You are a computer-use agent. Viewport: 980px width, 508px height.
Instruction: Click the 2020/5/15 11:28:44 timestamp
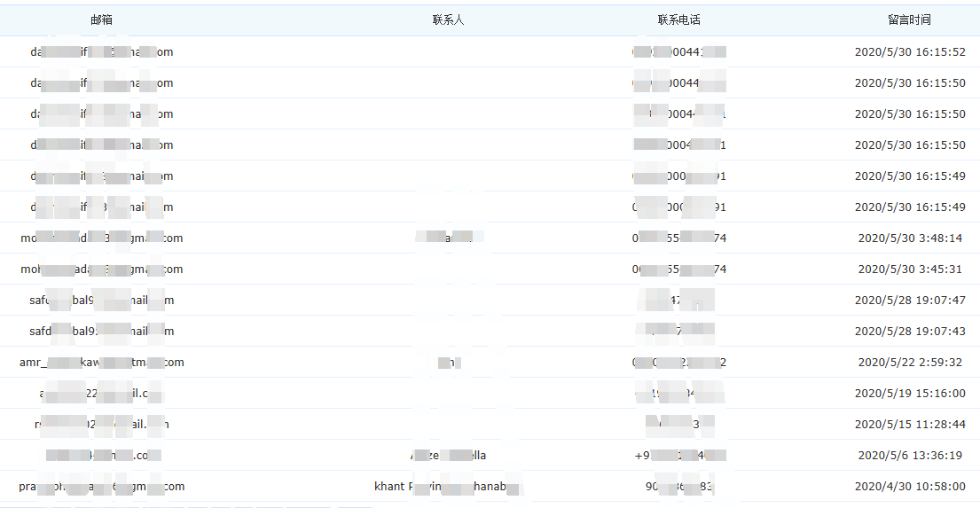pos(909,425)
